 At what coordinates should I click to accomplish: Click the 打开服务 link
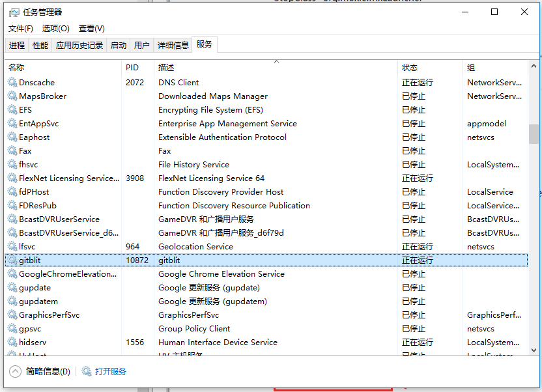(x=111, y=372)
